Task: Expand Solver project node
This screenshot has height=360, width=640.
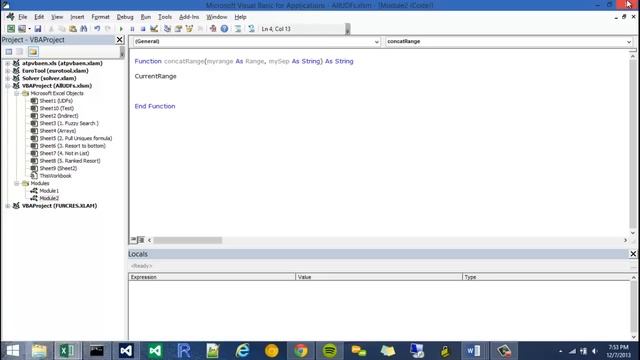Action: pos(8,78)
